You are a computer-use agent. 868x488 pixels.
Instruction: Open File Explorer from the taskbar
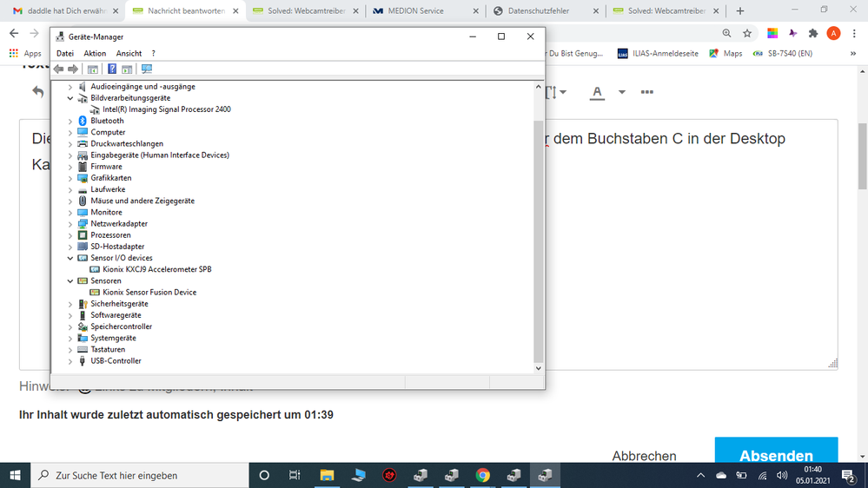coord(327,475)
